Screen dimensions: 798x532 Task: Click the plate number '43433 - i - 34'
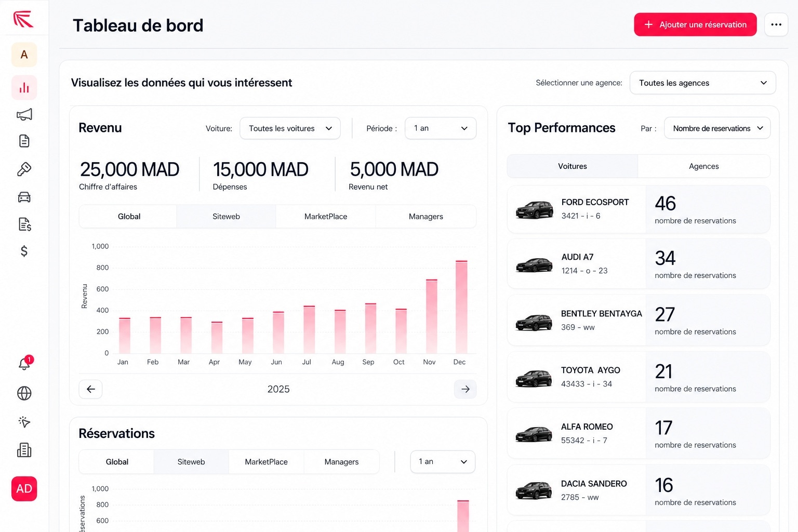pyautogui.click(x=587, y=384)
